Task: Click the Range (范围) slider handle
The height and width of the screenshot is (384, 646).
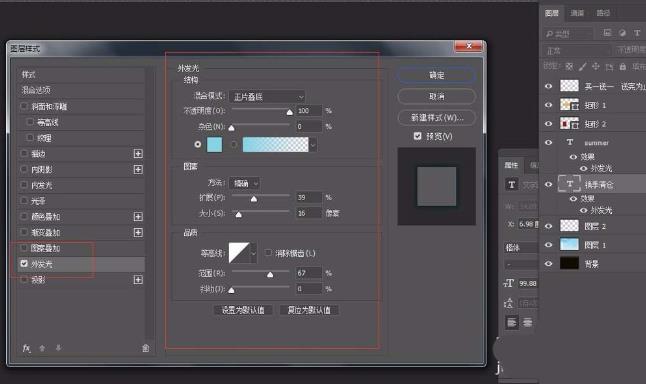Action: tap(270, 274)
